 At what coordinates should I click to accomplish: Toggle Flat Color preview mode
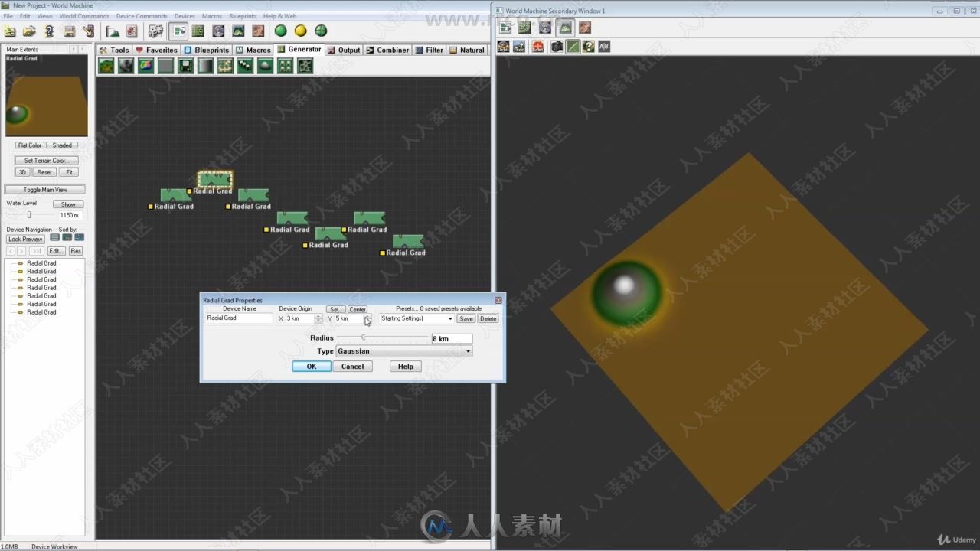pyautogui.click(x=30, y=145)
